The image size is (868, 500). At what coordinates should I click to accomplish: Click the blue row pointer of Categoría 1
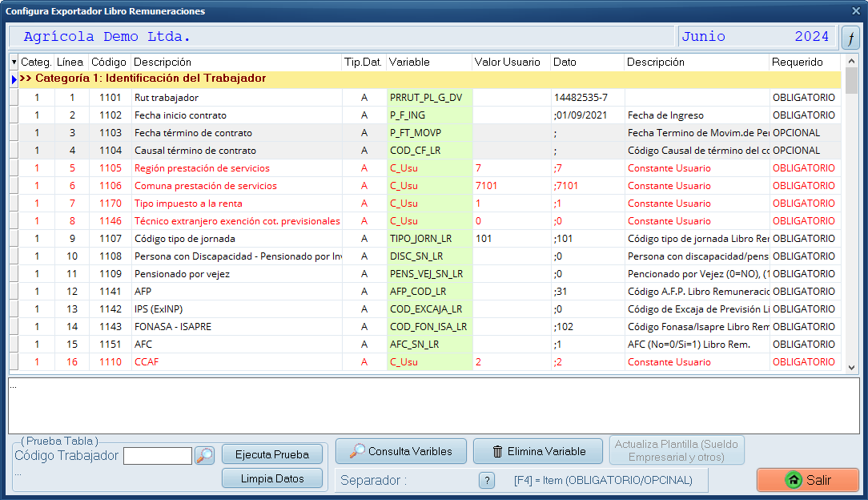[14, 79]
